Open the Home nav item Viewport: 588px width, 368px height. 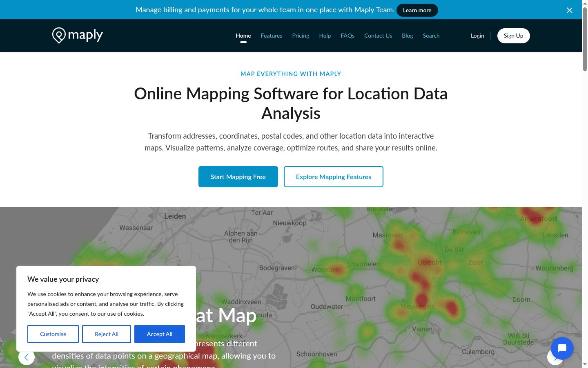pos(243,36)
